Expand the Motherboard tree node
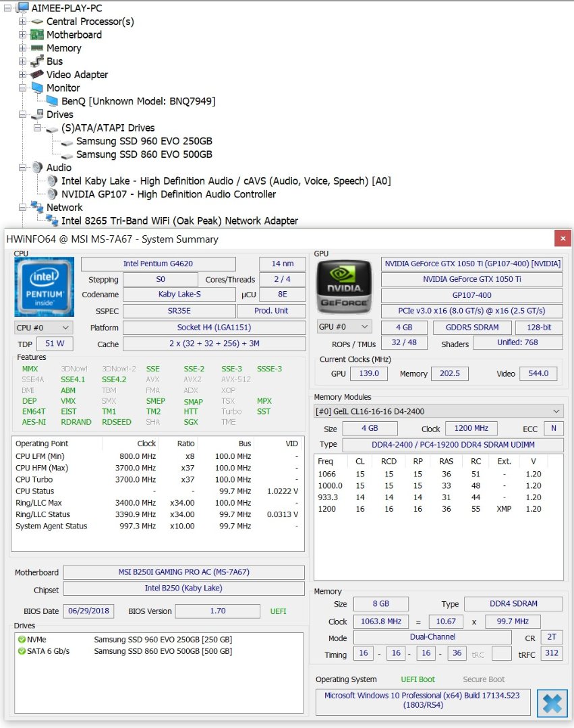This screenshot has height=728, width=574. click(x=22, y=35)
